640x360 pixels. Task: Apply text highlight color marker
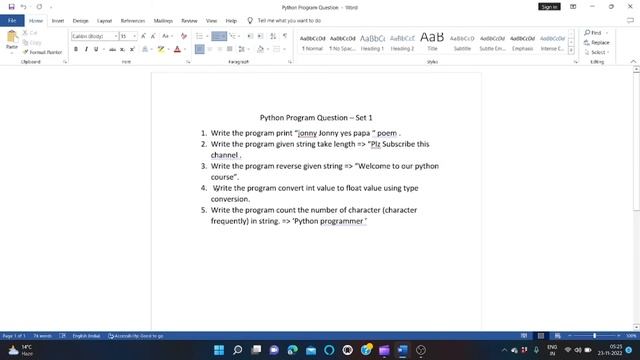(x=161, y=49)
